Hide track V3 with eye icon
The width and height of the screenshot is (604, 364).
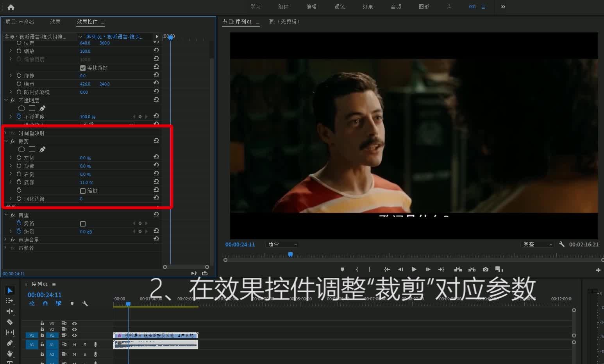click(x=74, y=323)
